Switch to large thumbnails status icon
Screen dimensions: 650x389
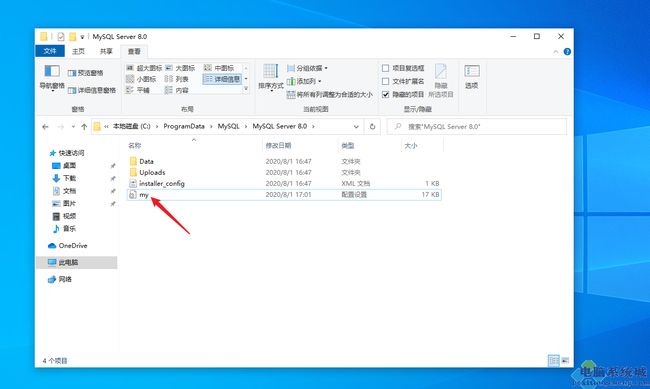[x=565, y=360]
